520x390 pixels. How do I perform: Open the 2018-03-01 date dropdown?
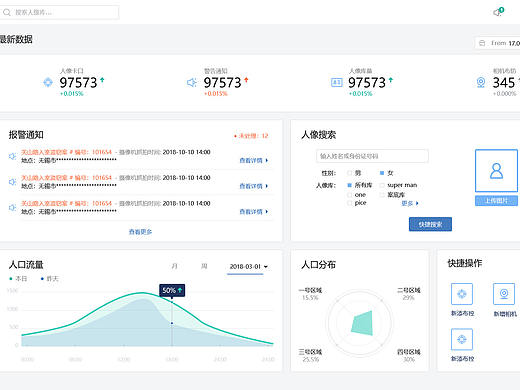tap(249, 267)
